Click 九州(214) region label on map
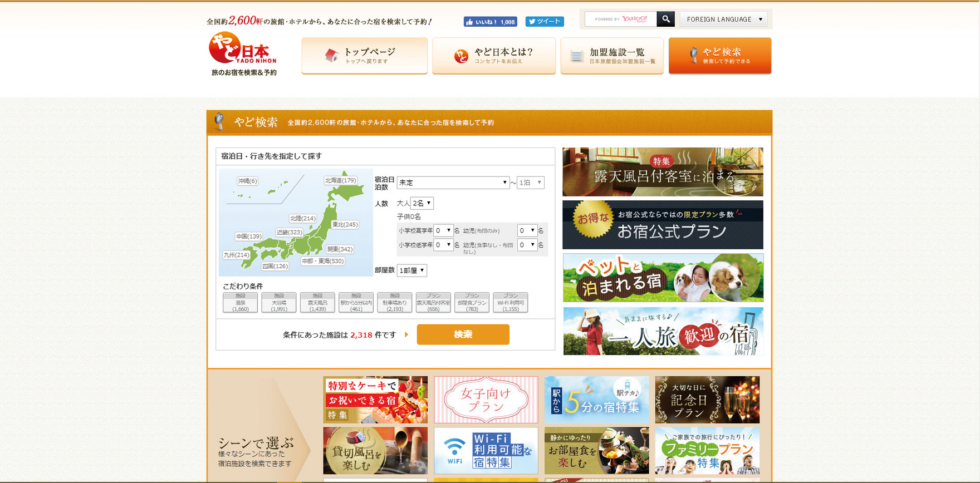The image size is (980, 483). tap(237, 255)
